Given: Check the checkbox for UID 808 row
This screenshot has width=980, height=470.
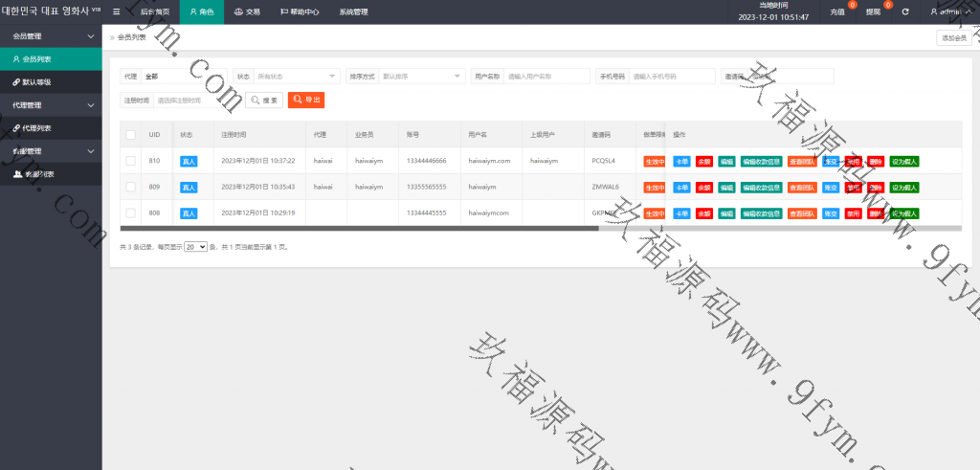Looking at the screenshot, I should 130,213.
